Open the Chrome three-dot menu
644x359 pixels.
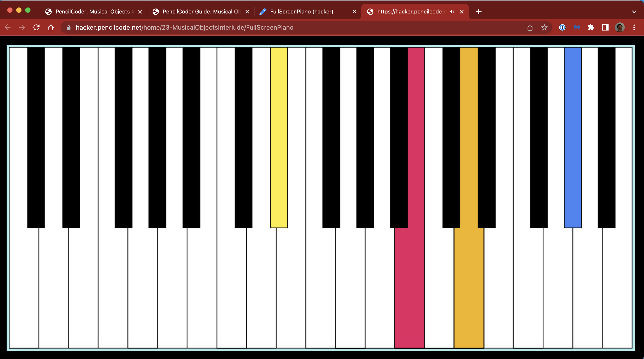point(634,28)
